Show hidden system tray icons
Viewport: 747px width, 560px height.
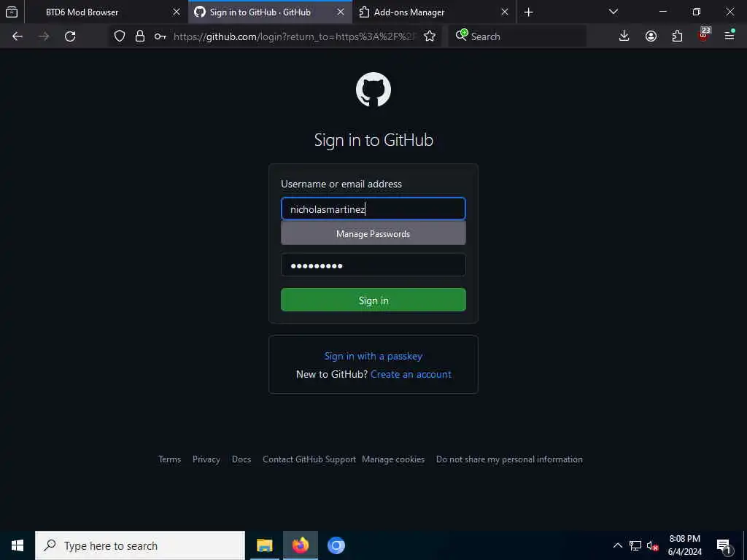[x=617, y=545]
